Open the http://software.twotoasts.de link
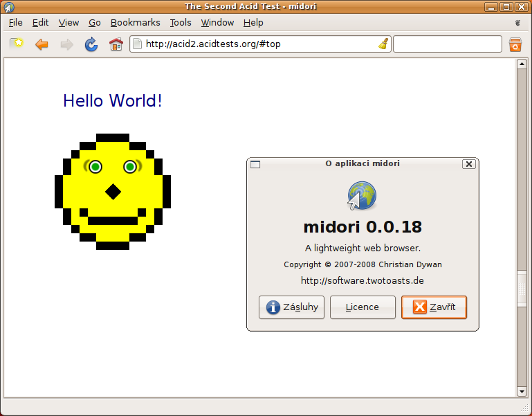This screenshot has height=416, width=532. [363, 280]
